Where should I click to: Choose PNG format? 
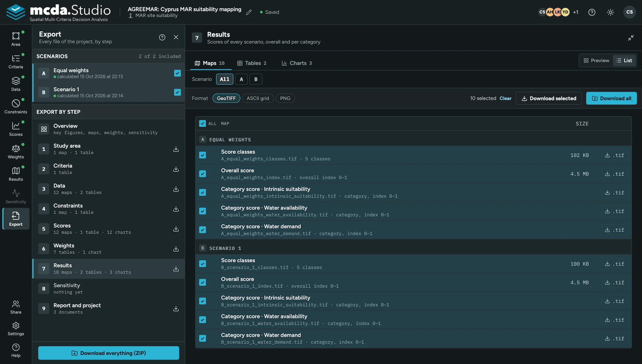click(285, 98)
